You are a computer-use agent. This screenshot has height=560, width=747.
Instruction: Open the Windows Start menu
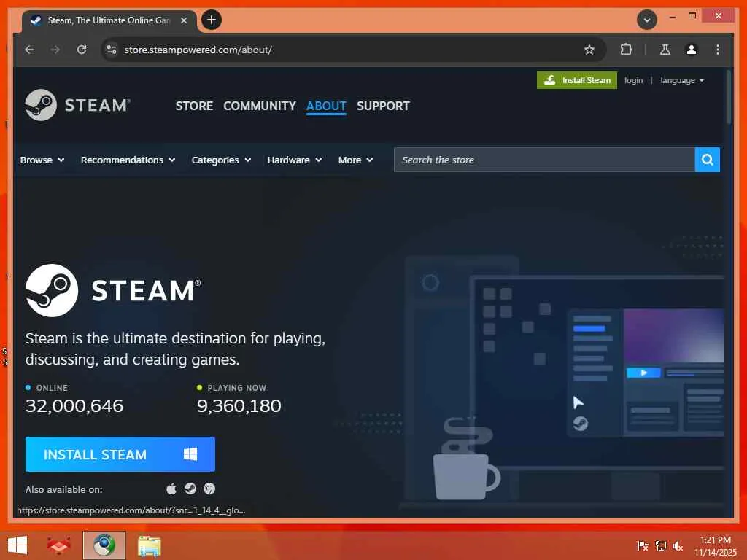(18, 545)
